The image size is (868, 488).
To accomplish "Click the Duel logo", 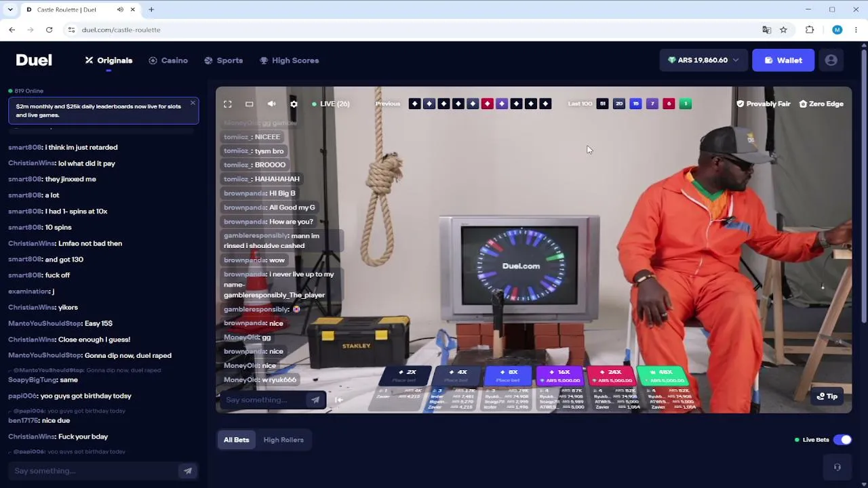I will click(x=34, y=60).
